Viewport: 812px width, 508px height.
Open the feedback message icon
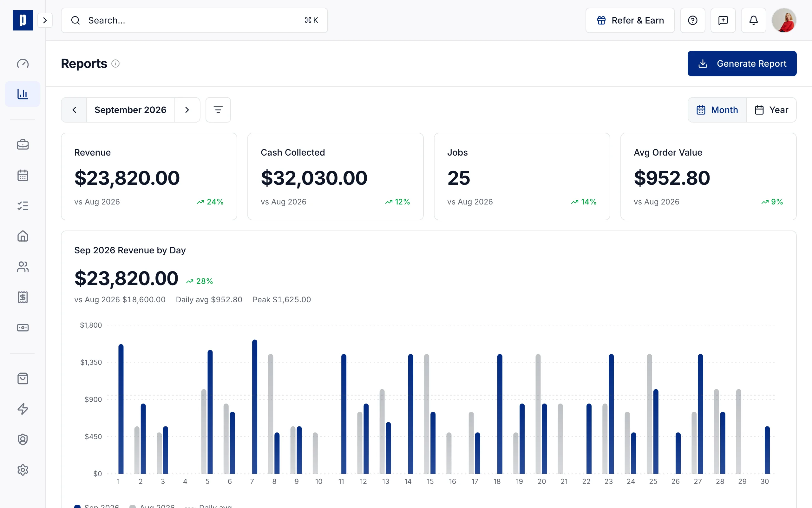723,20
